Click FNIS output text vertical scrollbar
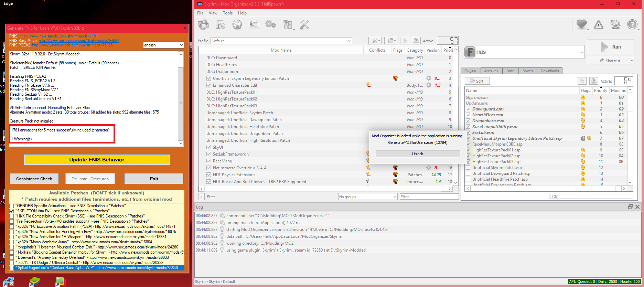Screen dimensions: 644x287 click(181, 99)
